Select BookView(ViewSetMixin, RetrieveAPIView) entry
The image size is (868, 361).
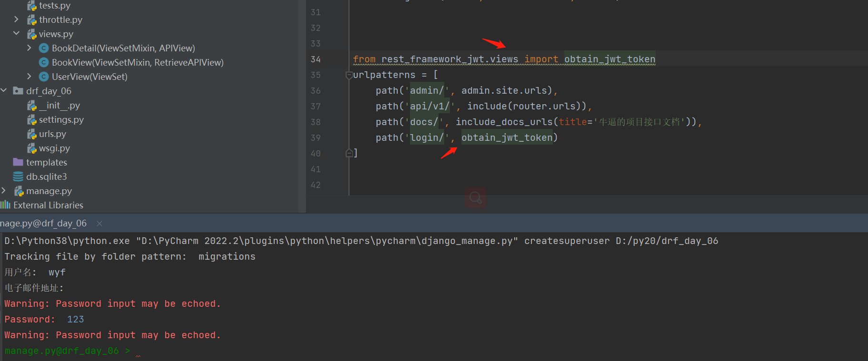tap(138, 62)
